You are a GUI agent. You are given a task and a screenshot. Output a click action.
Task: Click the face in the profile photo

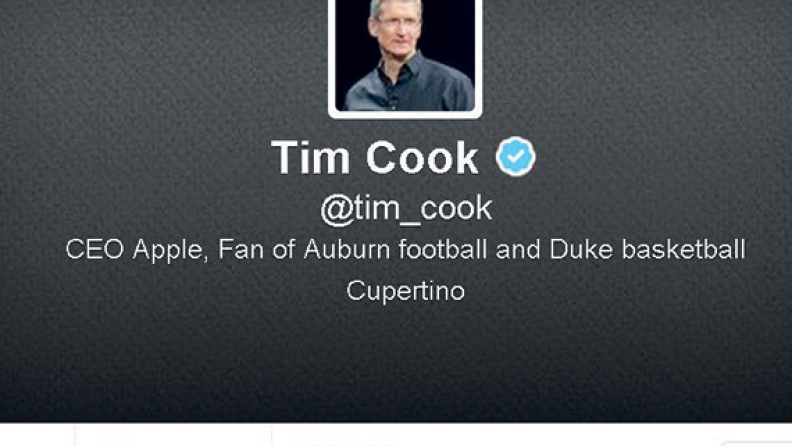[x=398, y=28]
